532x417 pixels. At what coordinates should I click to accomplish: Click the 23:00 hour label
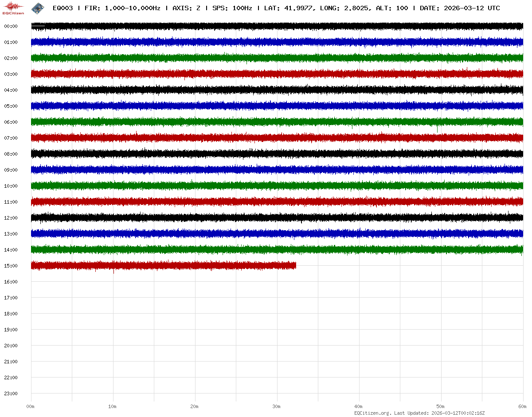[x=11, y=394]
